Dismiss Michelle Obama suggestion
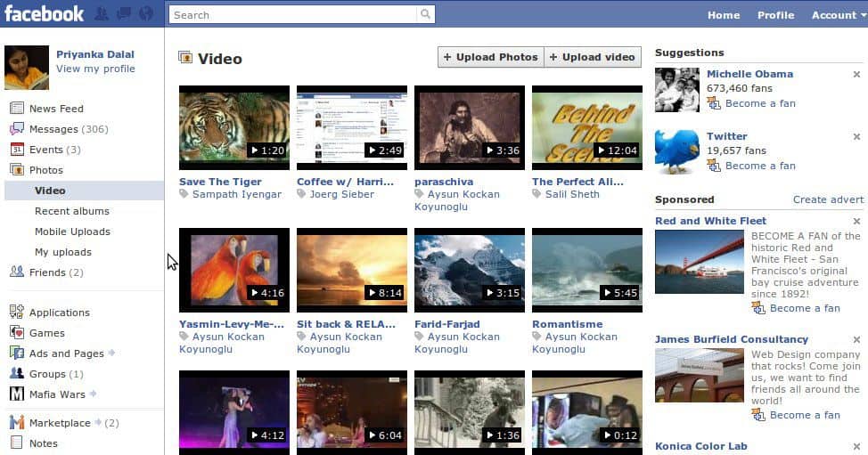This screenshot has height=455, width=868. pos(856,74)
